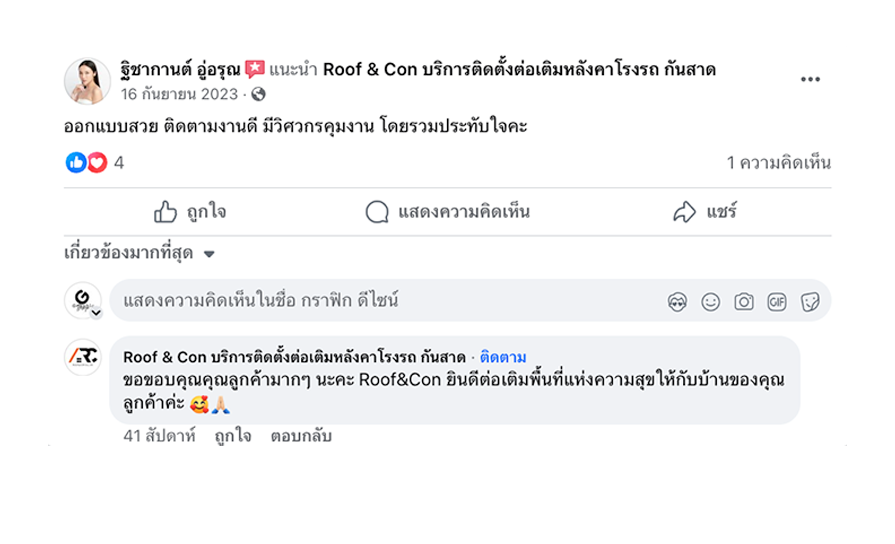Click the red heart reaction icon
This screenshot has height=544, width=895.
click(96, 162)
